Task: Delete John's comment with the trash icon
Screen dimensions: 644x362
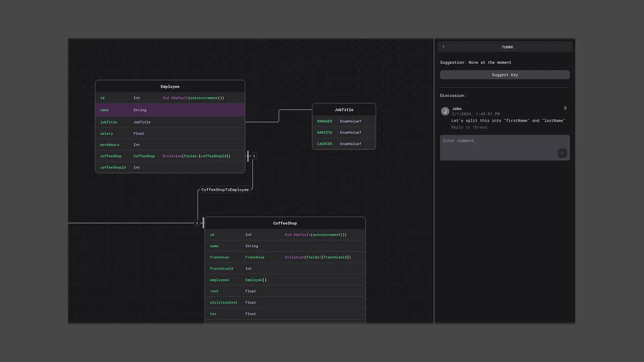Action: click(565, 108)
